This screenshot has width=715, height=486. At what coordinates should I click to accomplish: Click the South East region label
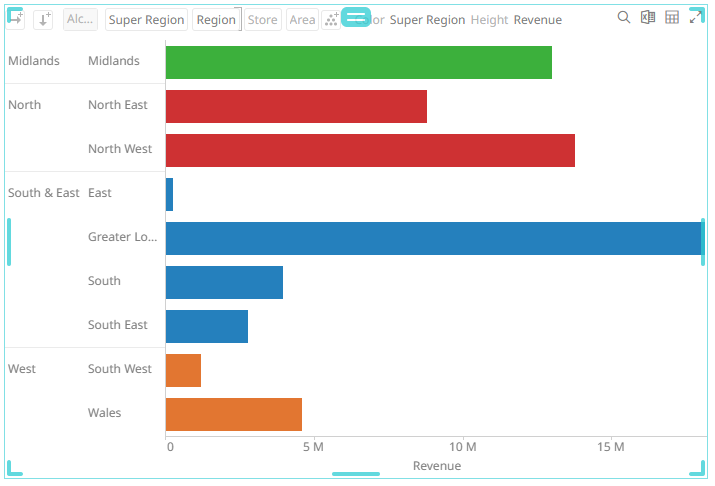point(118,325)
